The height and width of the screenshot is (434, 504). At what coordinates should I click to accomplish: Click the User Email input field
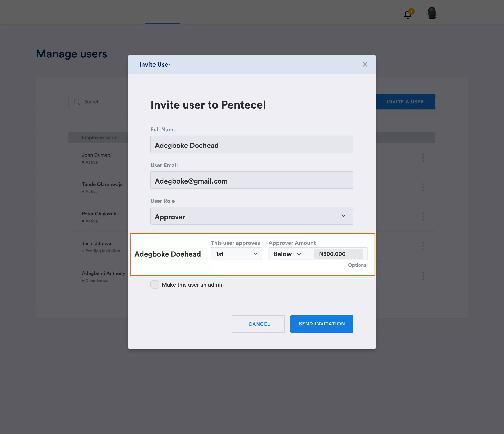coord(252,180)
